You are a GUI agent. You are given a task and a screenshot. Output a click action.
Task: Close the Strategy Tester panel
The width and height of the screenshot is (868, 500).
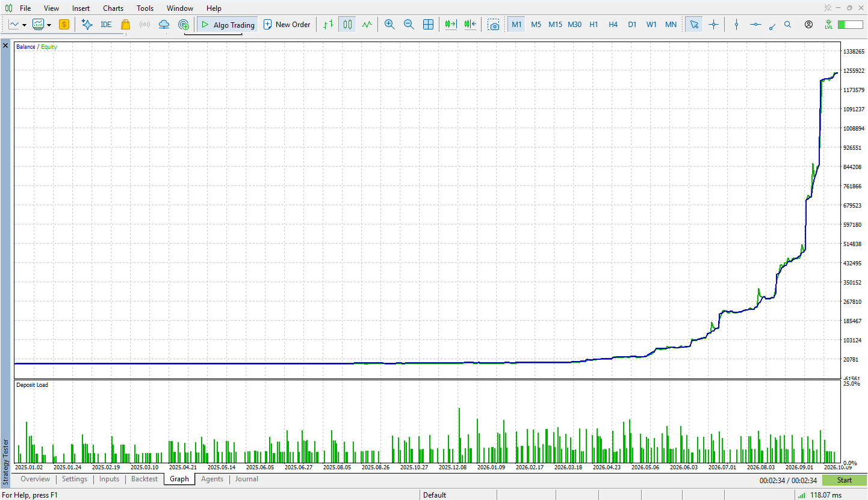point(5,46)
